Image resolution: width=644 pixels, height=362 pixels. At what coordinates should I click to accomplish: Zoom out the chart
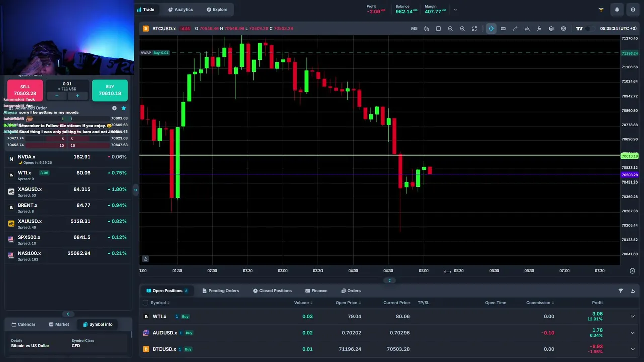pyautogui.click(x=450, y=29)
